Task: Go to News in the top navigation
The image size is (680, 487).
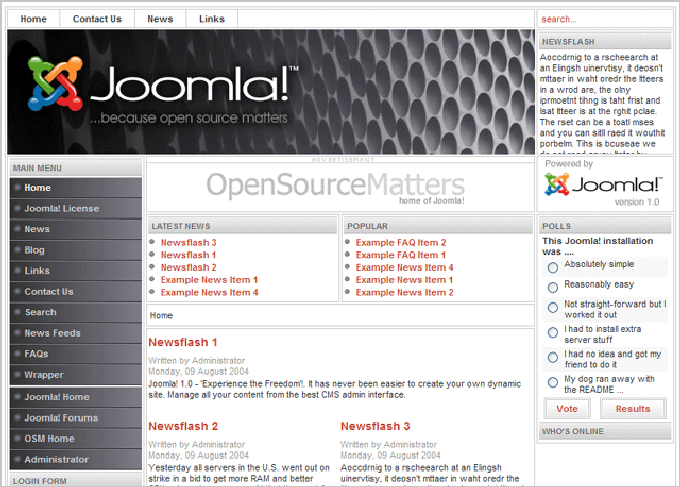Action: (x=160, y=19)
